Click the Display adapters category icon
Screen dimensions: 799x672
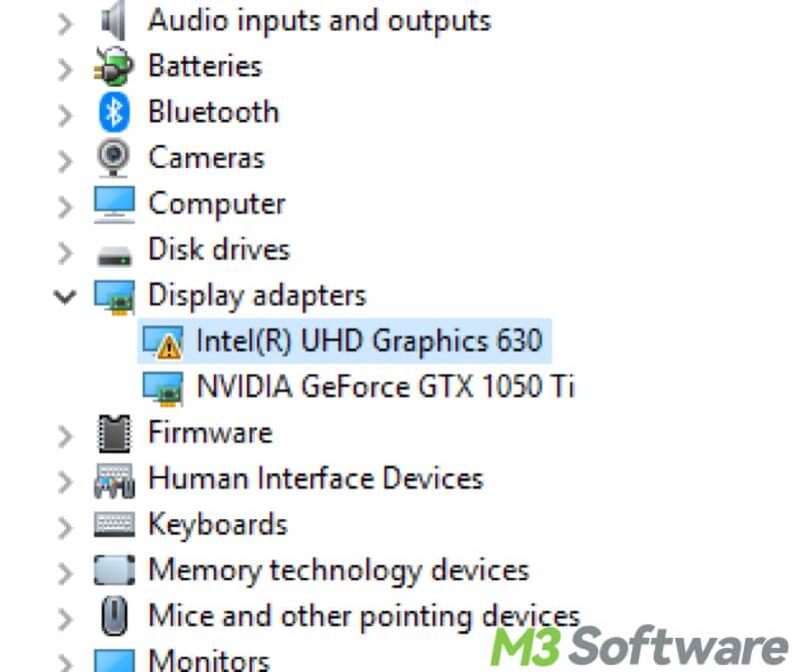coord(114,298)
